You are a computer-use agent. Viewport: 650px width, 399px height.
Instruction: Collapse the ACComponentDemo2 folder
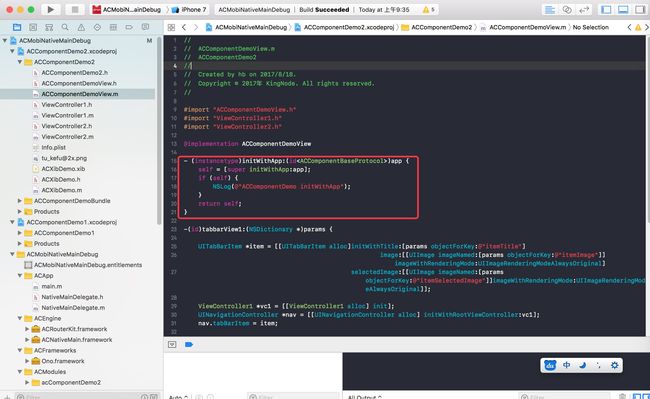[x=19, y=62]
